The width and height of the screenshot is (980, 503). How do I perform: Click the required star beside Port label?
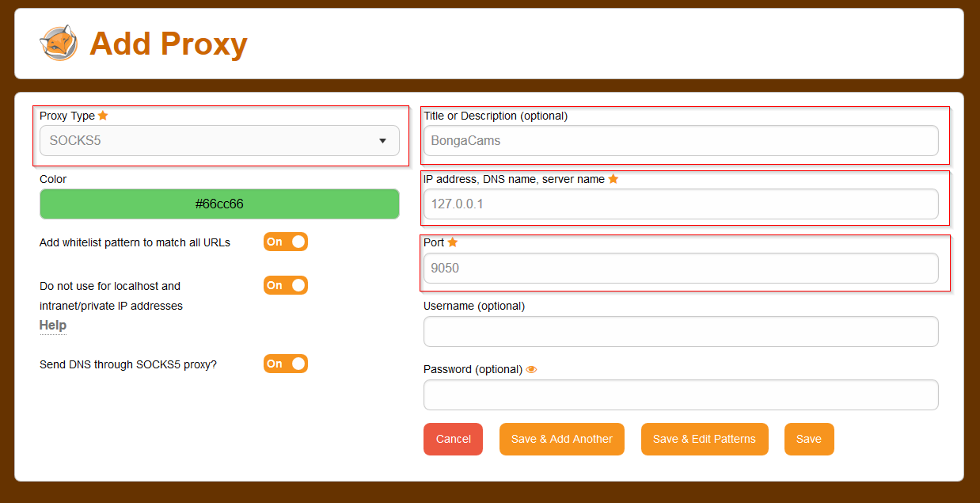(x=453, y=242)
